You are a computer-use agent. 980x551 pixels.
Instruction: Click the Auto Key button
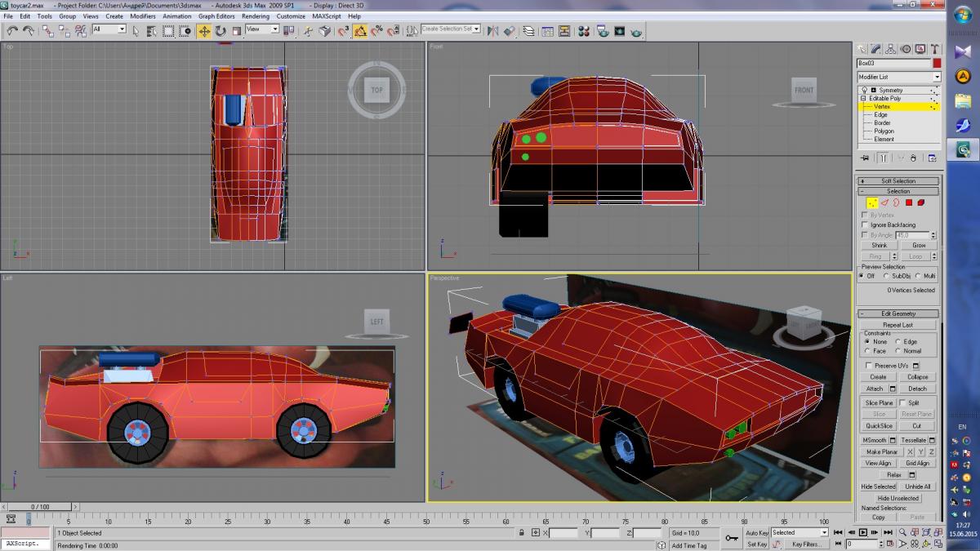tap(756, 532)
